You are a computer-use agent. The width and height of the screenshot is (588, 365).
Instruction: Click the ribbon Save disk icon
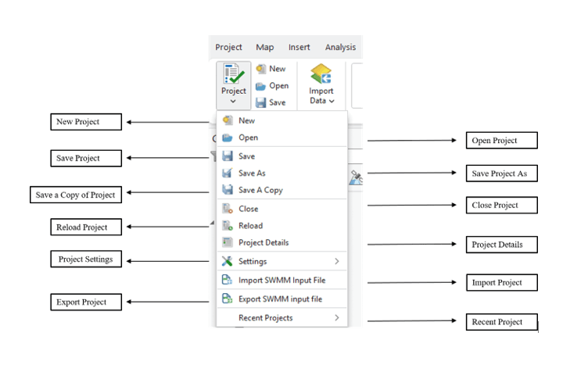point(260,102)
